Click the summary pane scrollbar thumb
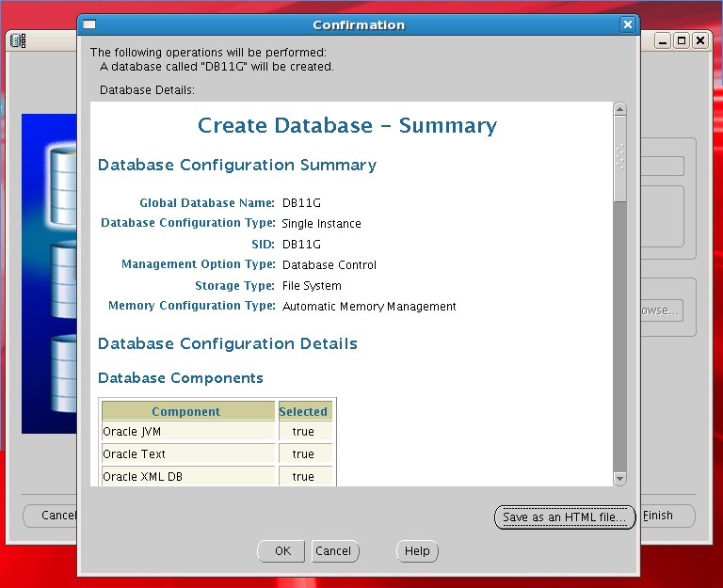 [619, 159]
